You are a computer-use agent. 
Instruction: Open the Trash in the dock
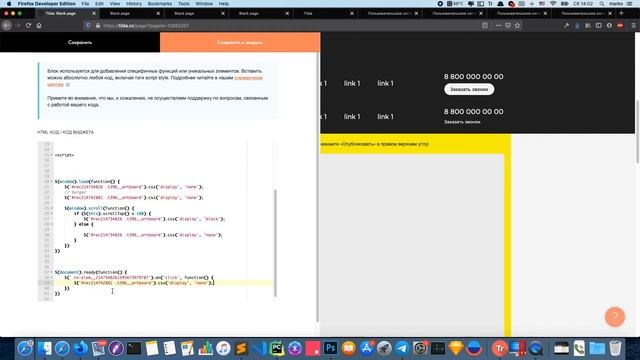click(615, 348)
